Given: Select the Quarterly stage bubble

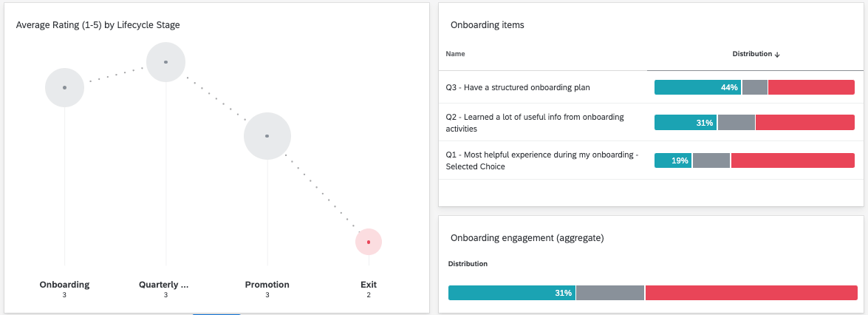Looking at the screenshot, I should coord(165,62).
